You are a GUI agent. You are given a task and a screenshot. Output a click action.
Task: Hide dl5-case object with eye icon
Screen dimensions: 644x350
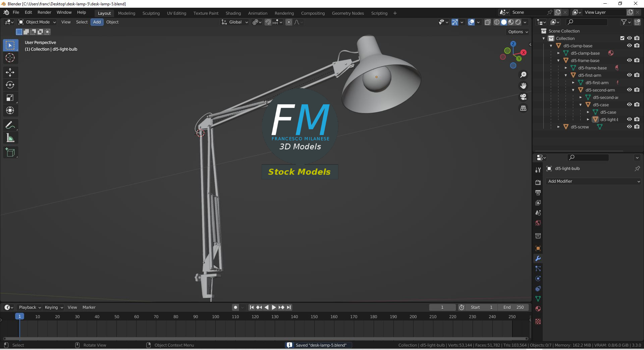coord(630,105)
